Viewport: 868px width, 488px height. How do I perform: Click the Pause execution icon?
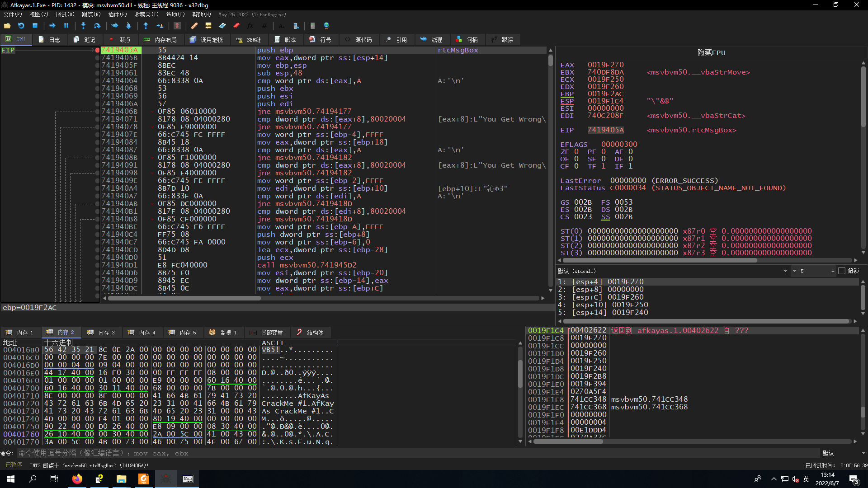click(x=66, y=26)
